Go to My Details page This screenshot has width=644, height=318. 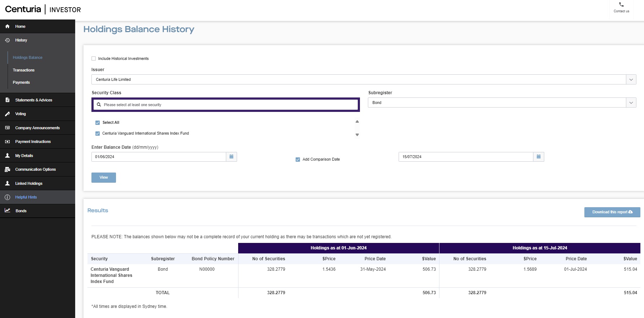38,156
